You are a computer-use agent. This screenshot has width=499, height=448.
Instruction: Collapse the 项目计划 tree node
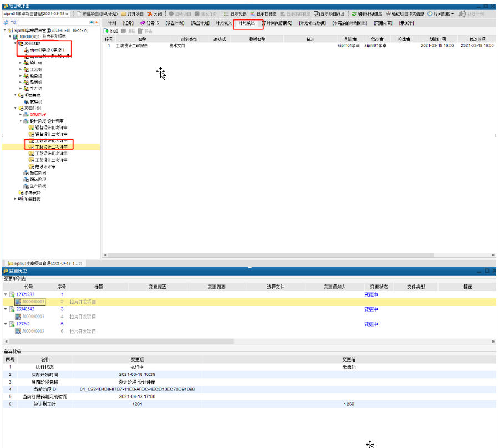coord(16,108)
